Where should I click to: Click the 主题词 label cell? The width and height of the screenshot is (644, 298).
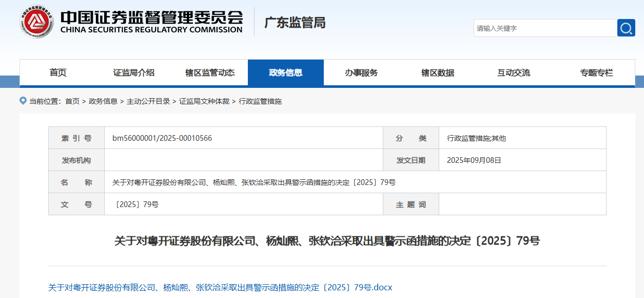[x=411, y=204]
